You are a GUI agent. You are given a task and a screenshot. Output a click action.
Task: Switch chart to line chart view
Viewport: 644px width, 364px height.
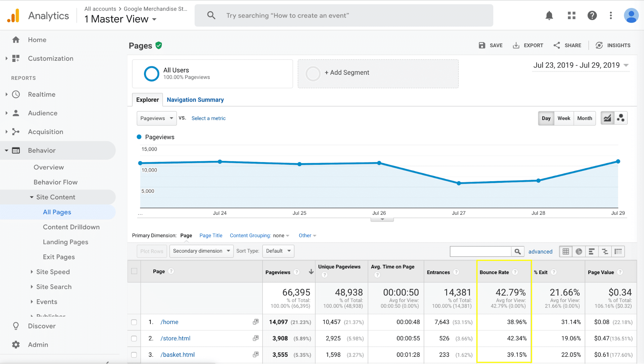pos(607,118)
